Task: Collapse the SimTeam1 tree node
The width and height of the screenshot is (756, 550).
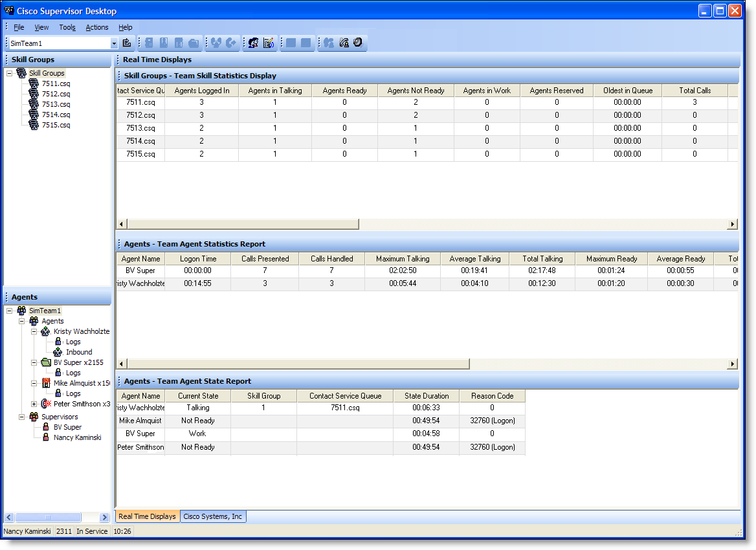Action: 9,311
